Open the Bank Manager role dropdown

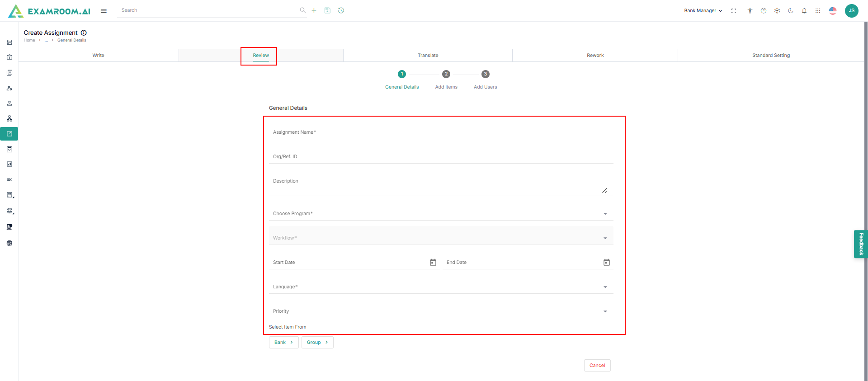[x=703, y=11]
